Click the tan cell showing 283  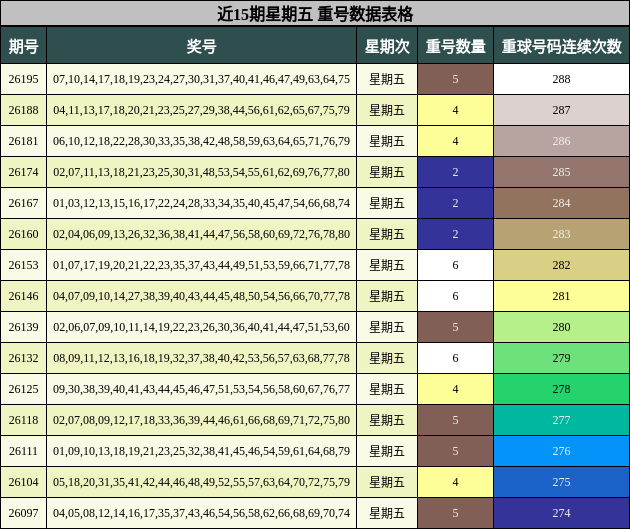561,234
